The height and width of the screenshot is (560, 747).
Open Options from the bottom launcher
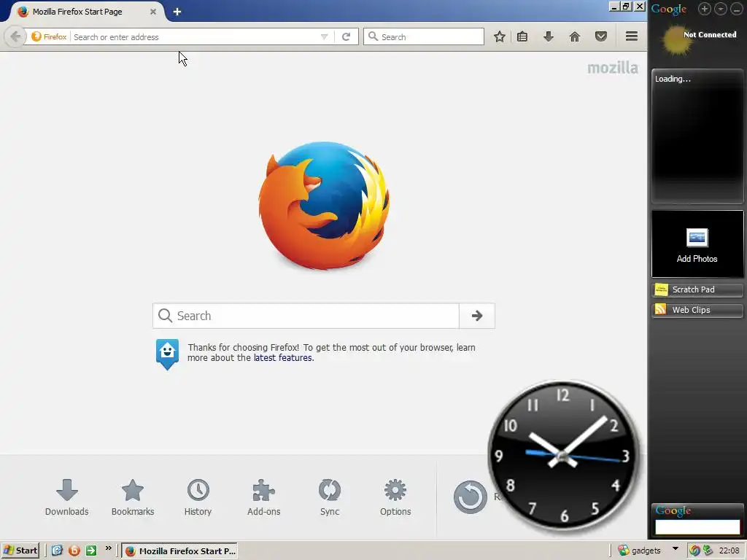[x=395, y=497]
